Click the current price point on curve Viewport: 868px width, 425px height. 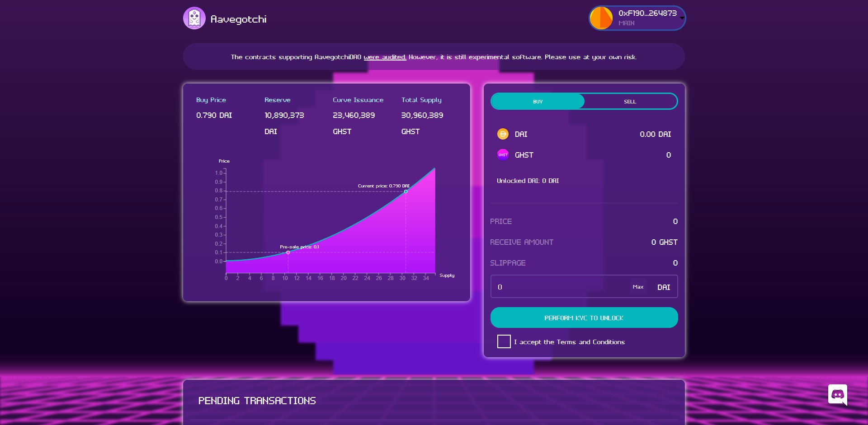tap(406, 191)
